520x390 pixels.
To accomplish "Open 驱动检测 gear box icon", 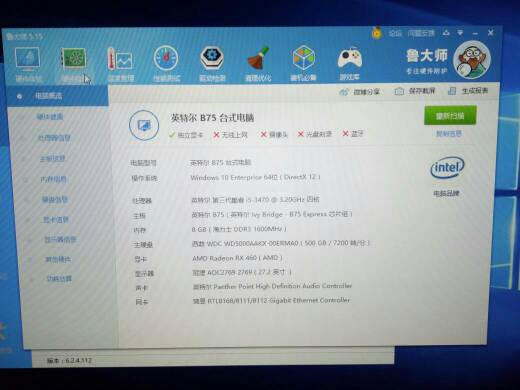I will tap(212, 59).
